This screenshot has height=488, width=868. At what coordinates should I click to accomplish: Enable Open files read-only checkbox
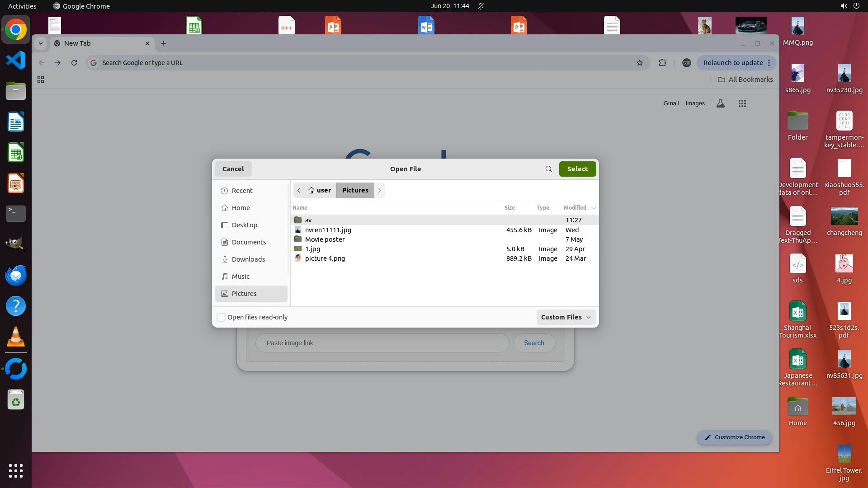click(221, 317)
